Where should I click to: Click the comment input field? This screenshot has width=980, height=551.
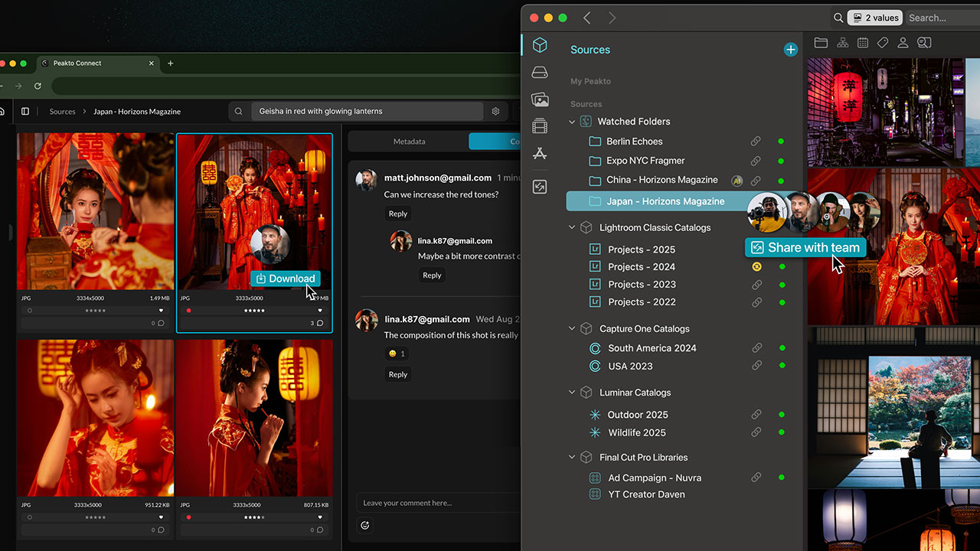(x=436, y=503)
